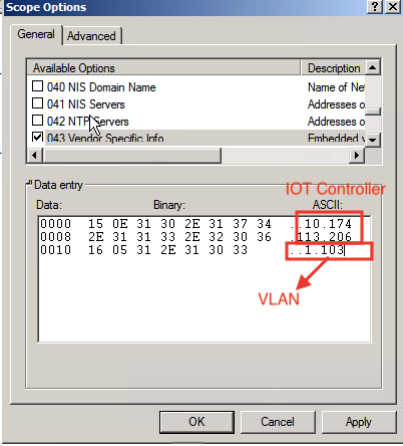Select the 043 Vendor Specific Info row text
The image size is (403, 446).
point(105,138)
